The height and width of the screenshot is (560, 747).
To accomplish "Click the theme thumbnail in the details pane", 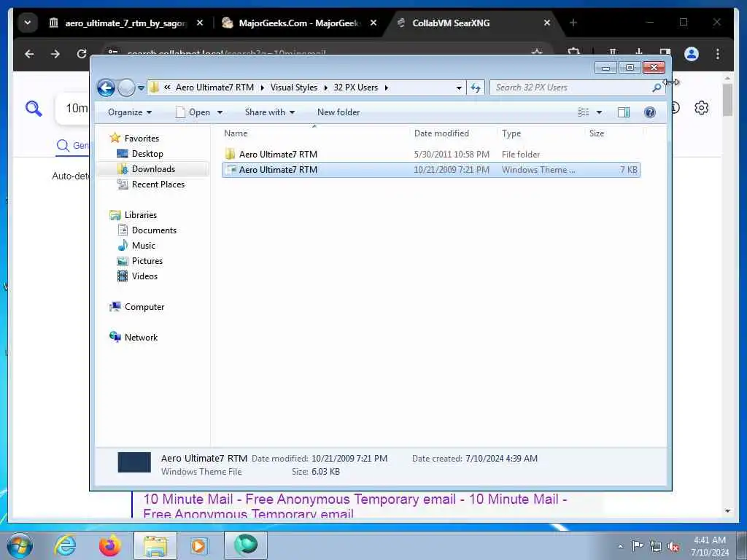I will [134, 462].
